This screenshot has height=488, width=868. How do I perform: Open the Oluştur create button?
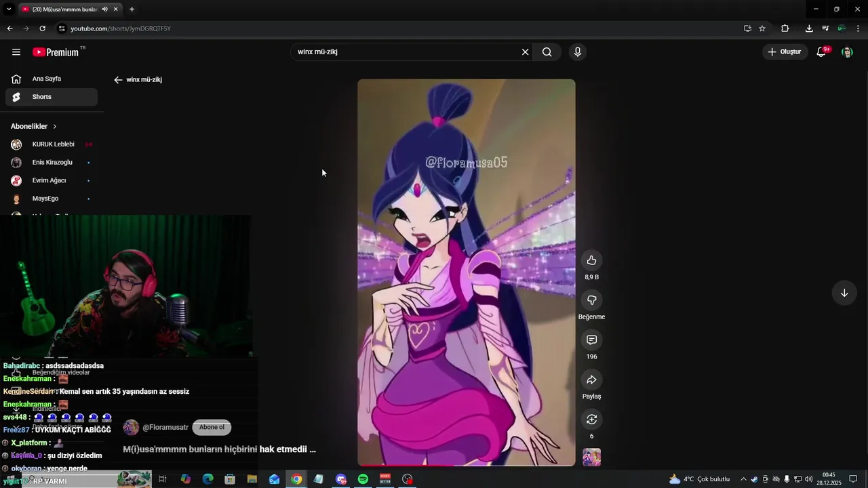(x=785, y=52)
